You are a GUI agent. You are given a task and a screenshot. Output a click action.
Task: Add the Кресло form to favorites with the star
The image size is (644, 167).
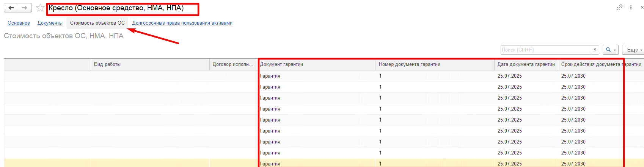(x=40, y=8)
